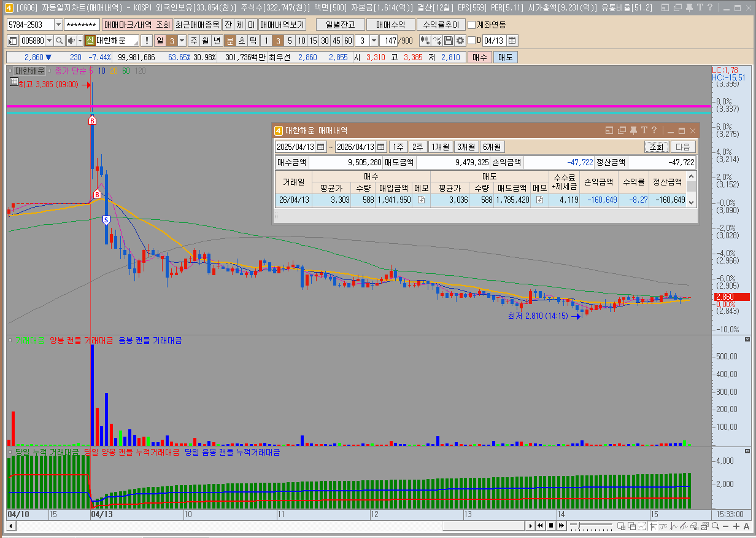
Task: Click the 매매수익 button
Action: pyautogui.click(x=391, y=25)
